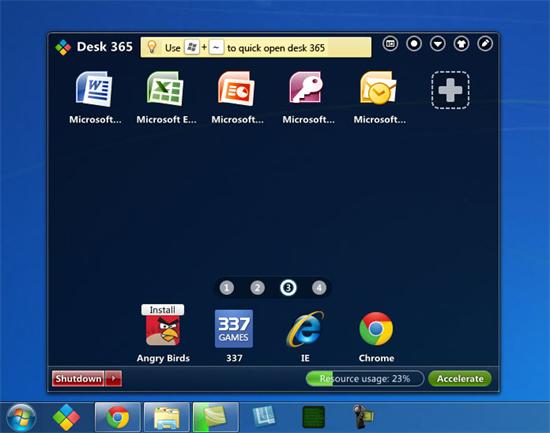Click the "Chrome" label under dock icon
Viewport: 550px width, 433px height.
point(376,358)
